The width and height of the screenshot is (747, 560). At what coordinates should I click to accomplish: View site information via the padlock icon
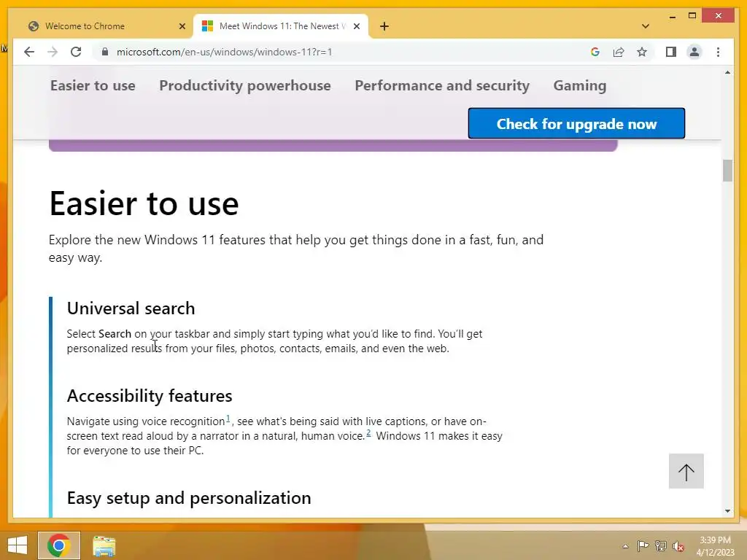105,52
